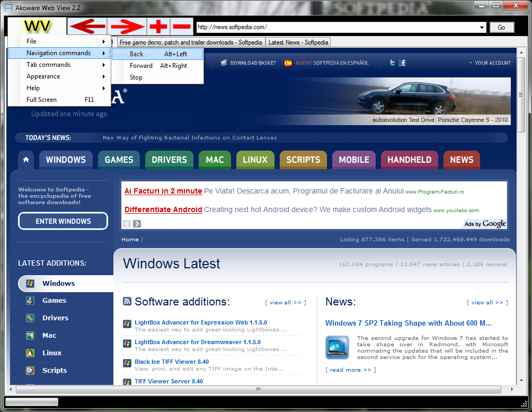Click the Linux icon in sidebar
Viewport: 532px width, 412px height.
tap(30, 353)
